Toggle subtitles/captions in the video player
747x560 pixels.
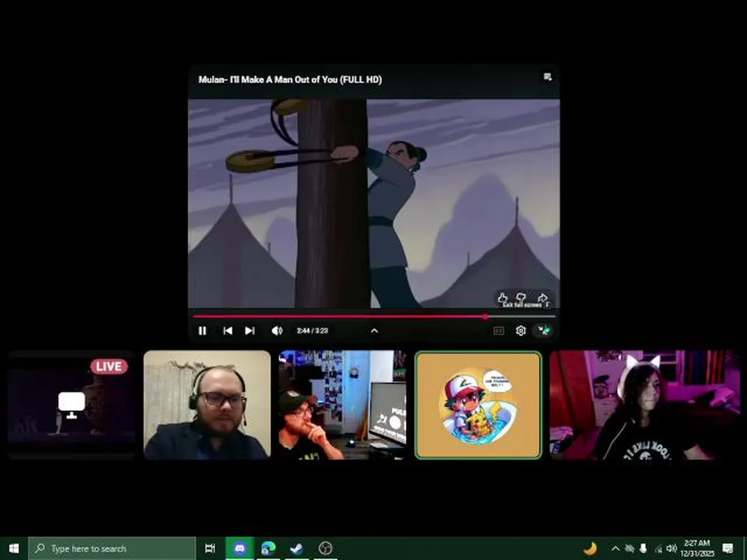click(x=499, y=331)
